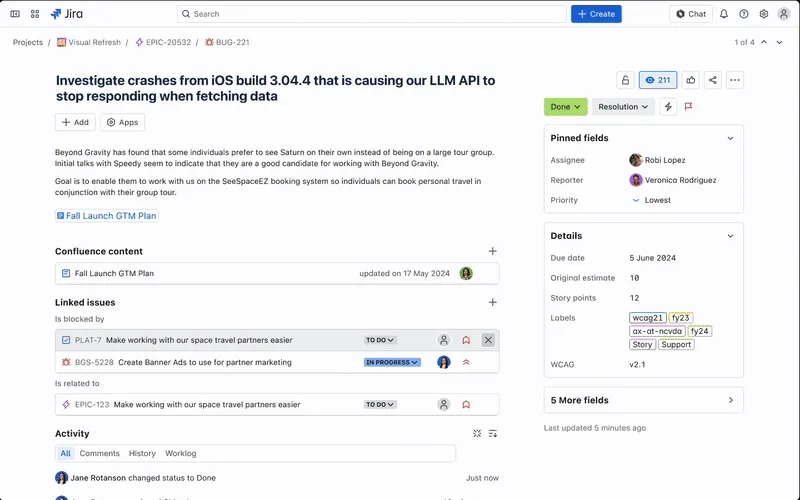Select the All activity tab
800x500 pixels.
(66, 454)
